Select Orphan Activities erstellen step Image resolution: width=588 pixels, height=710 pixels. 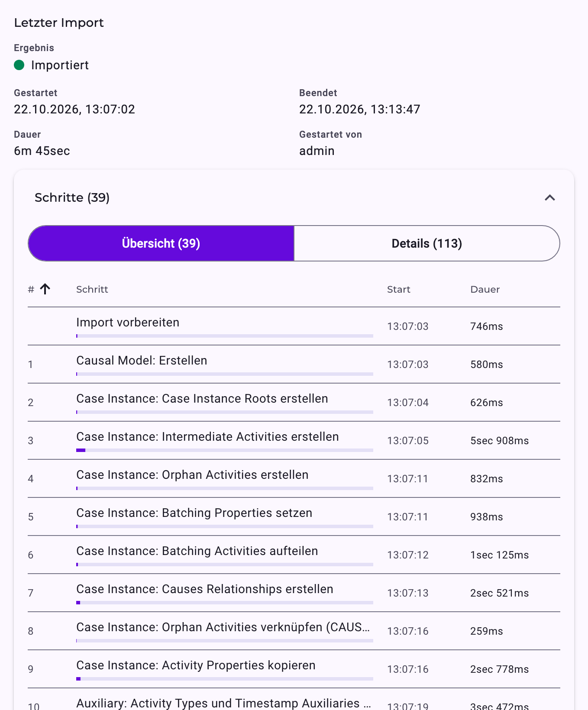[x=294, y=479]
